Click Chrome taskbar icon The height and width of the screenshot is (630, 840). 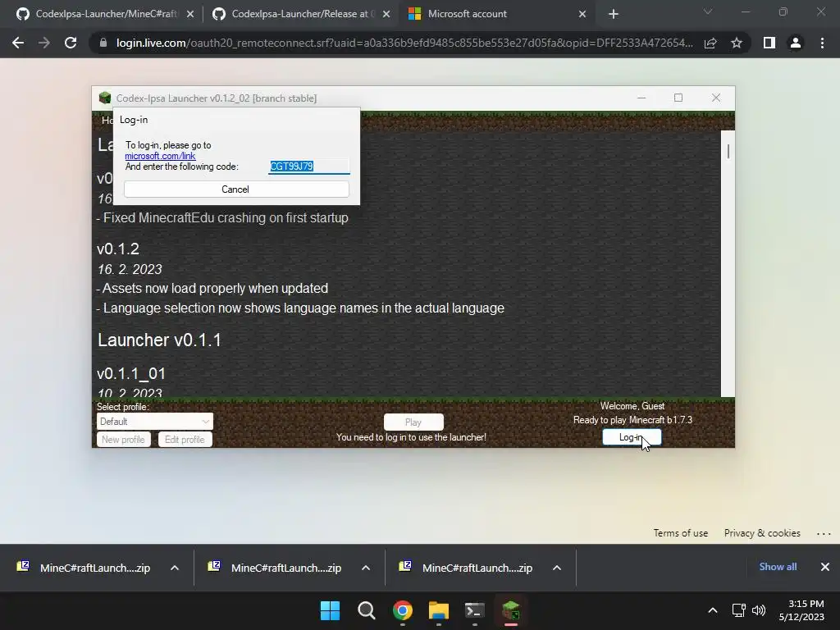[403, 610]
